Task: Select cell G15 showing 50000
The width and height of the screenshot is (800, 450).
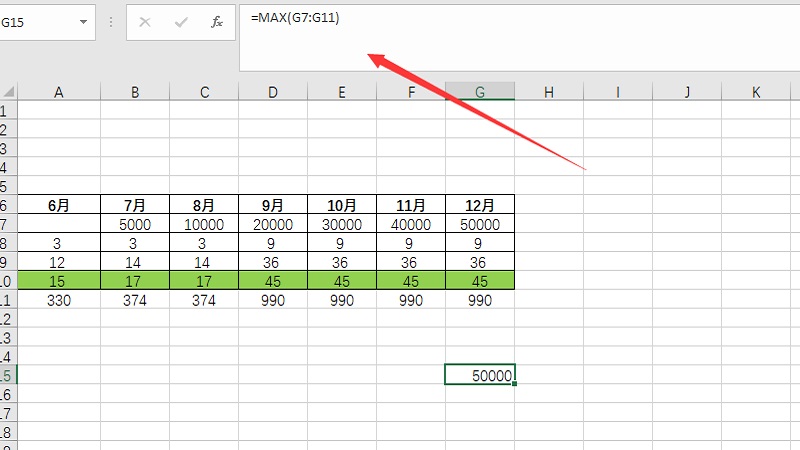Action: coord(480,375)
